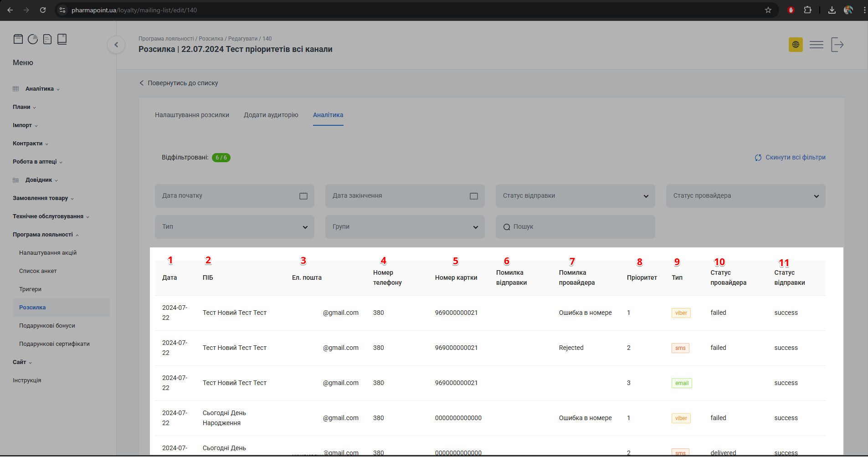Click the browser back arrow
This screenshot has height=457, width=868.
10,10
